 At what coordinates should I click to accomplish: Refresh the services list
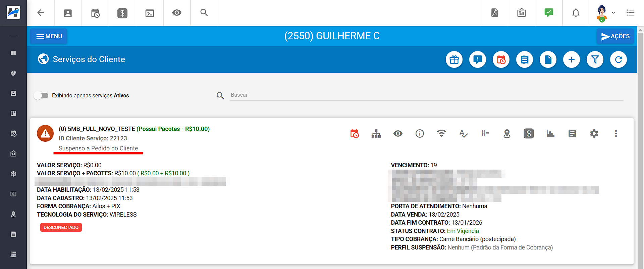pos(619,59)
